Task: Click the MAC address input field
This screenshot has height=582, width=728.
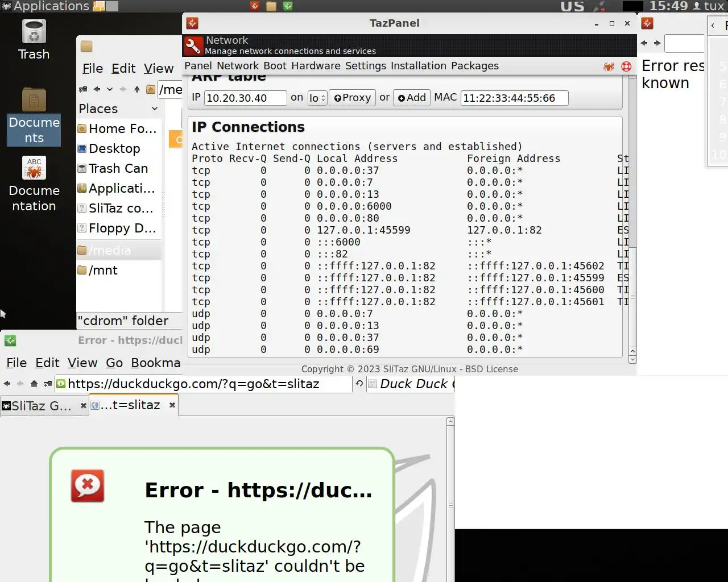Action: [x=514, y=98]
